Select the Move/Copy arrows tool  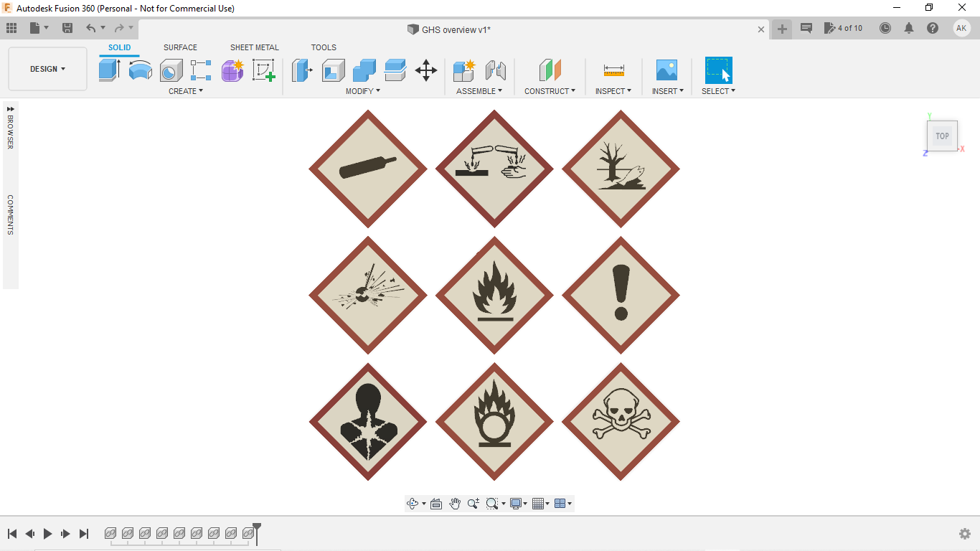tap(426, 70)
